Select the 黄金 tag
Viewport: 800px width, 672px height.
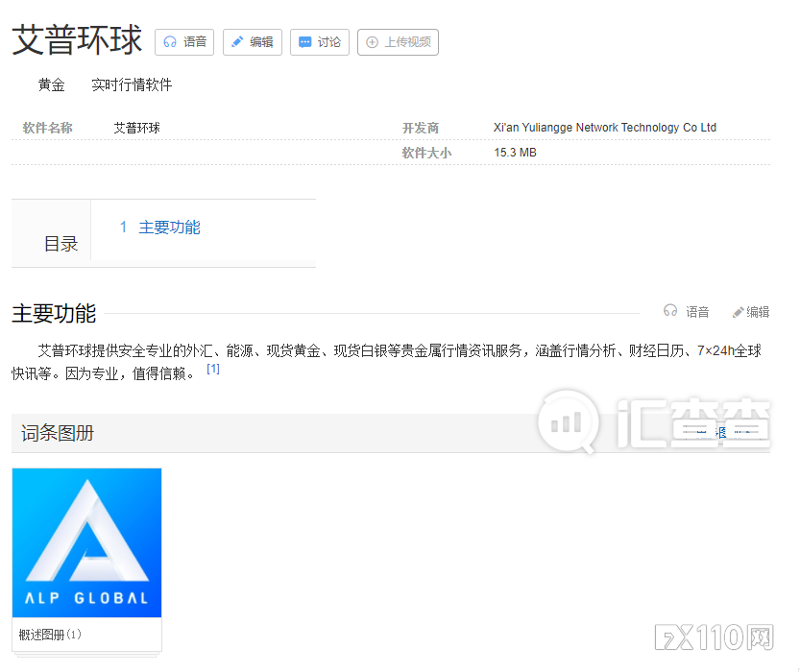(51, 84)
